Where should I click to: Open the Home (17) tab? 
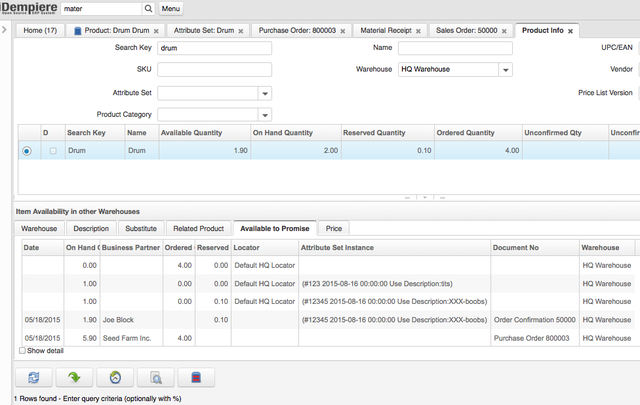coord(44,31)
